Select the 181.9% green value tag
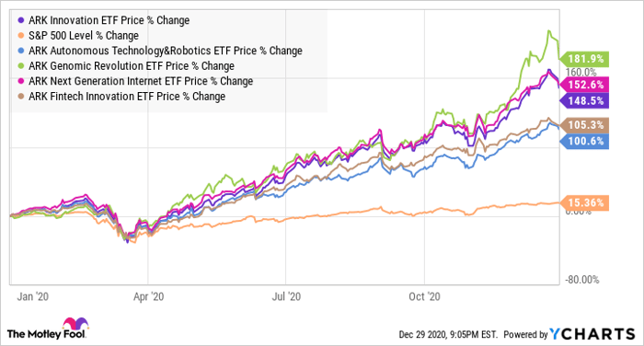Screen dimensions: 644x346 point(584,59)
